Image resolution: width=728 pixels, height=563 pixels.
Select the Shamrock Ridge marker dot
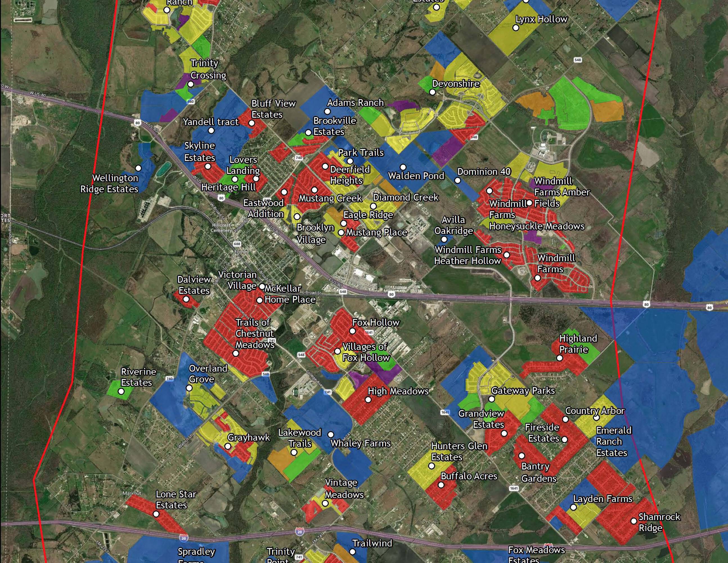(x=634, y=521)
